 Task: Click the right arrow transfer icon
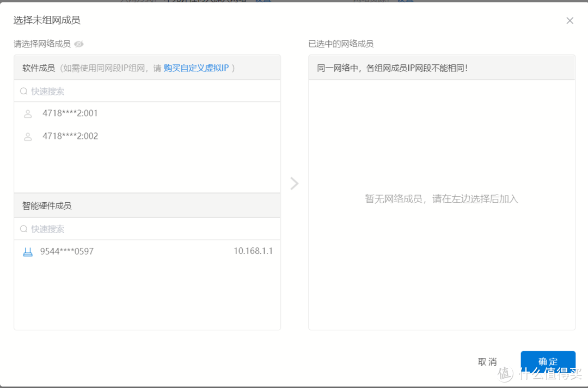[294, 183]
